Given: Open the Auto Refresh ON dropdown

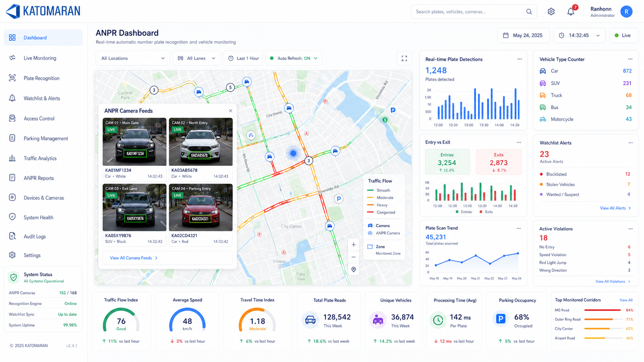Looking at the screenshot, I should pos(293,58).
